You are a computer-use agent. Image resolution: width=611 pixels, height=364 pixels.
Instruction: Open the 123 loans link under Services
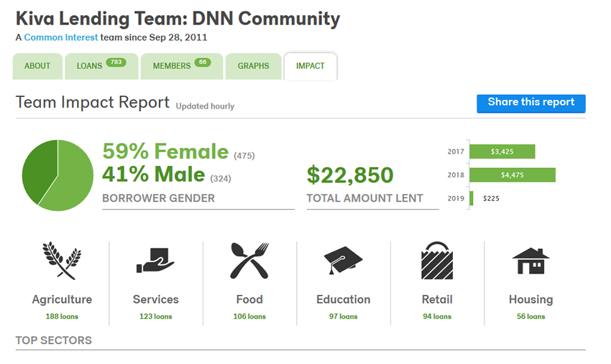155,317
